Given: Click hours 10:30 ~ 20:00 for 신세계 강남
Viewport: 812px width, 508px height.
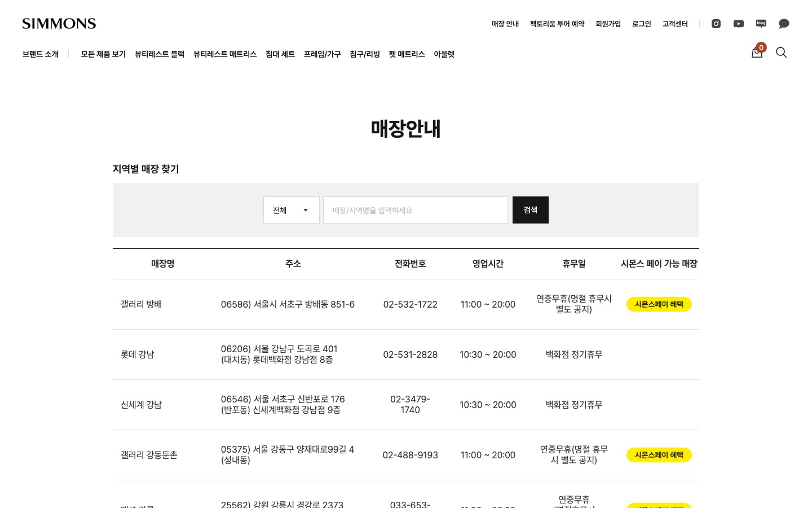Looking at the screenshot, I should pos(488,405).
